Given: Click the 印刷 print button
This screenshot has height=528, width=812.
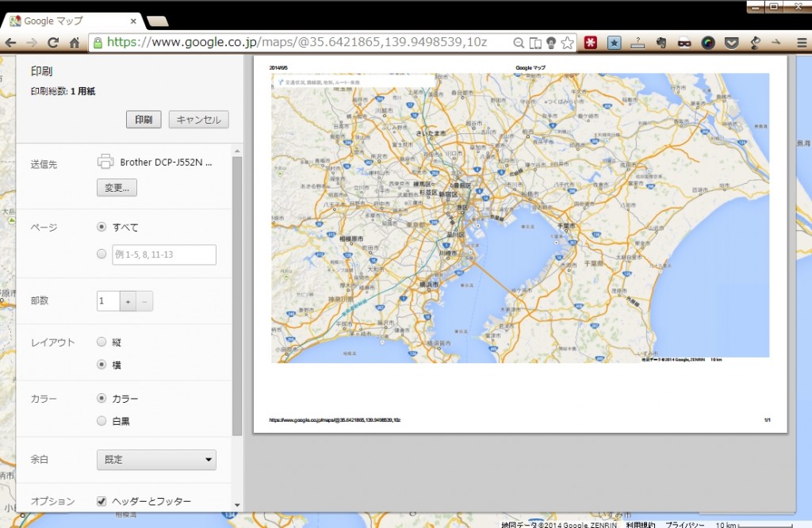Looking at the screenshot, I should click(x=144, y=120).
